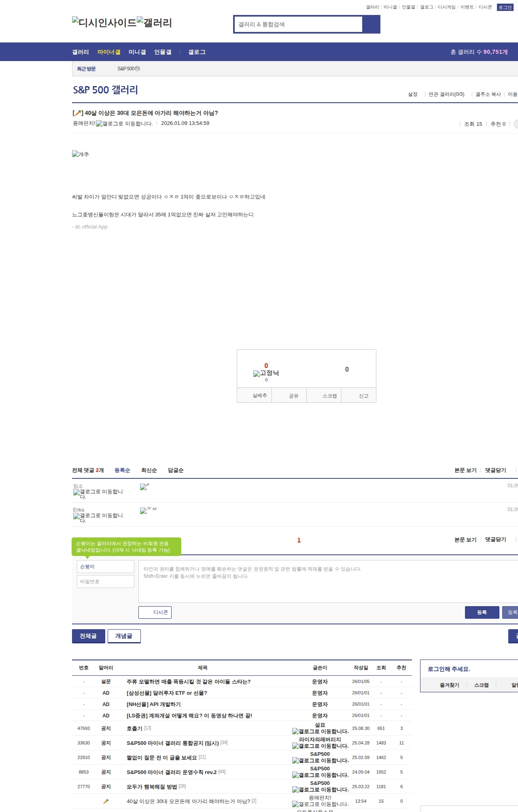Switch to the 전체글 tab

89,636
